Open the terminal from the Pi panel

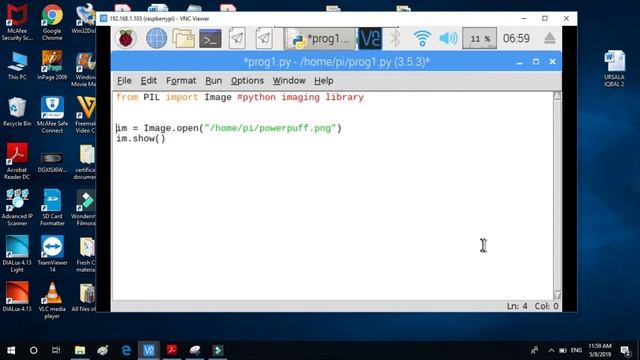tap(210, 39)
